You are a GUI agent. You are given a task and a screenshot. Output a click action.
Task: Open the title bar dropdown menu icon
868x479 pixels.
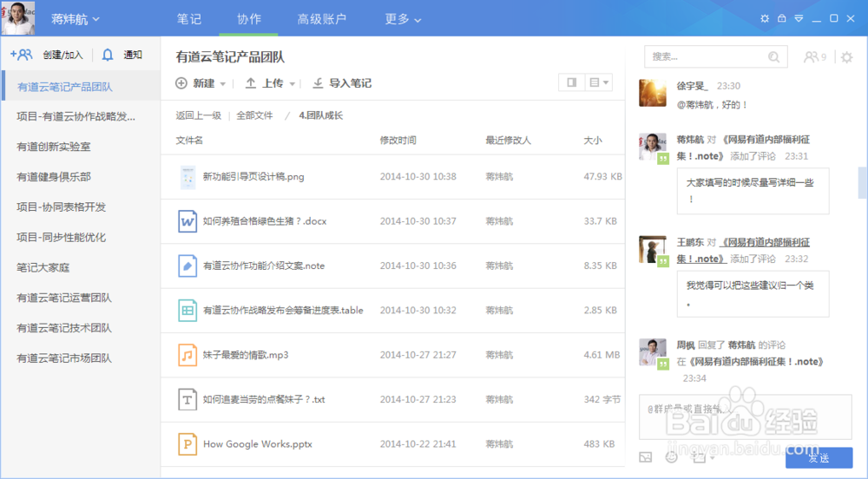[799, 18]
